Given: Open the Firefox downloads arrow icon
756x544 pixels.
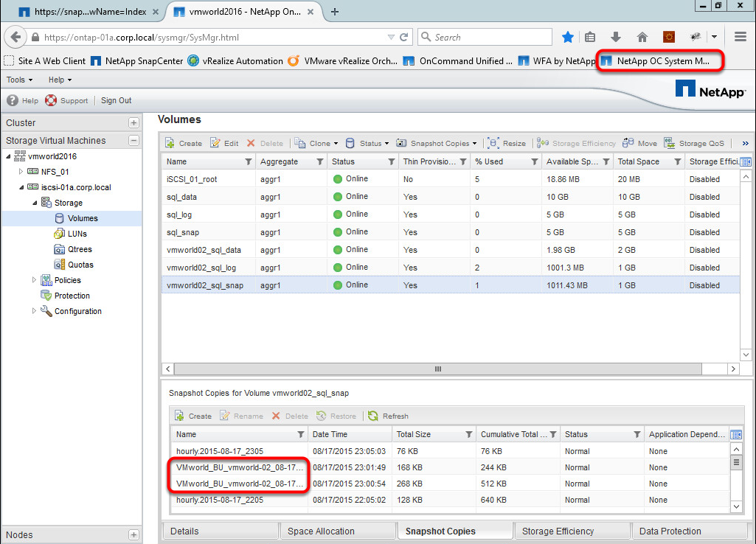Looking at the screenshot, I should tap(616, 37).
